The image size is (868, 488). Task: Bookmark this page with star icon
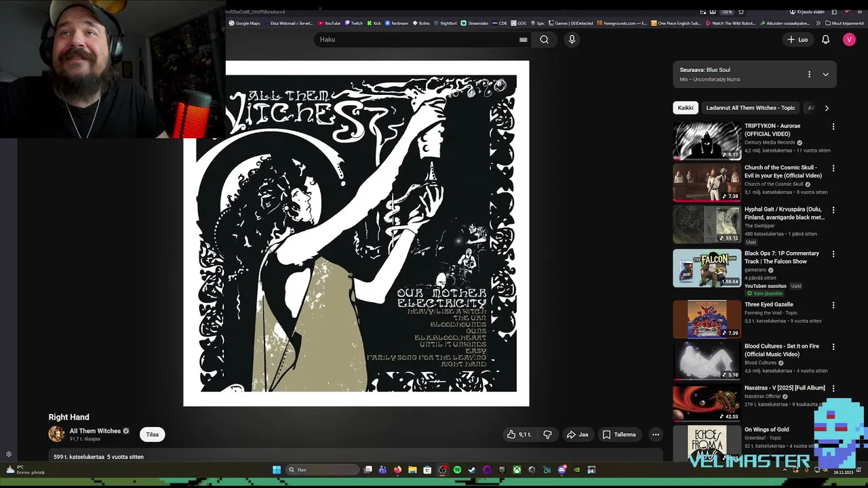[741, 12]
